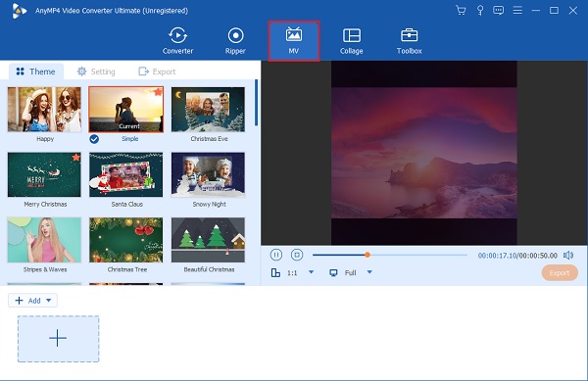Click the Full display value text
The width and height of the screenshot is (588, 381).
tap(350, 273)
